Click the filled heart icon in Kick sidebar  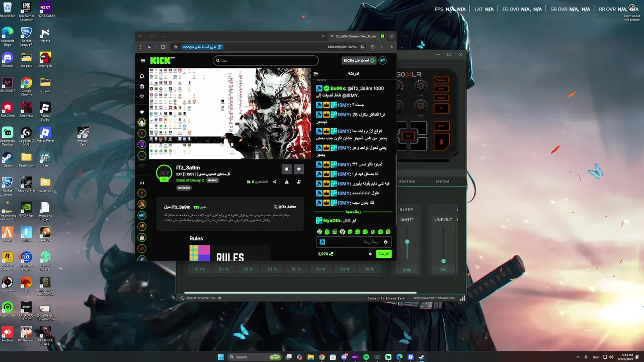(142, 112)
